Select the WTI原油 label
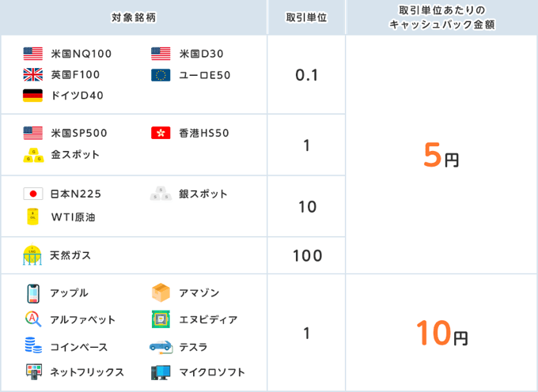 (73, 217)
